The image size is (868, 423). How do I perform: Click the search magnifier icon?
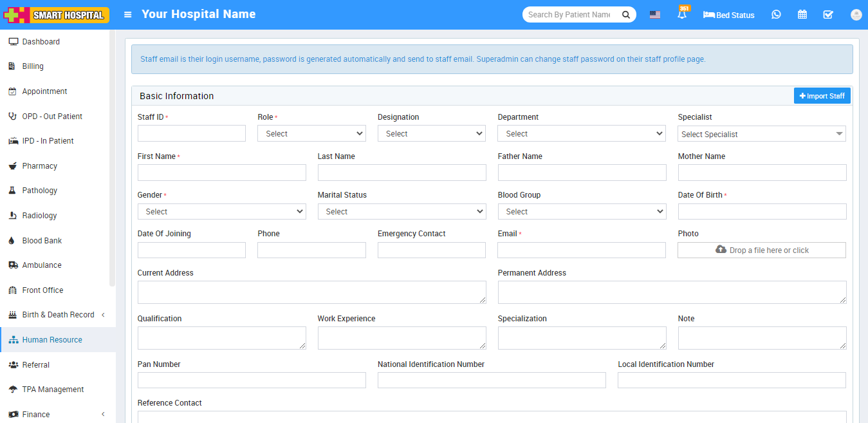[x=625, y=15]
